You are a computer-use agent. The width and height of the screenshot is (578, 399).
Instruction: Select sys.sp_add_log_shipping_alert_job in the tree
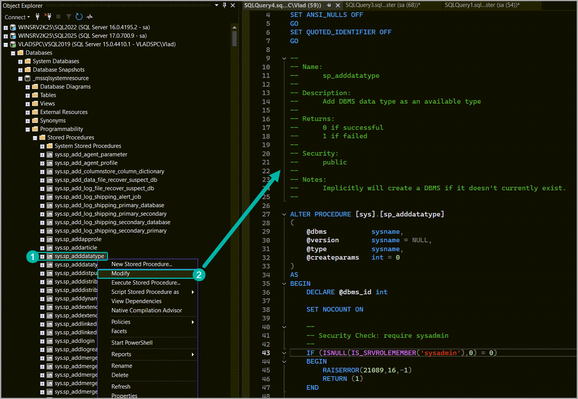point(98,197)
